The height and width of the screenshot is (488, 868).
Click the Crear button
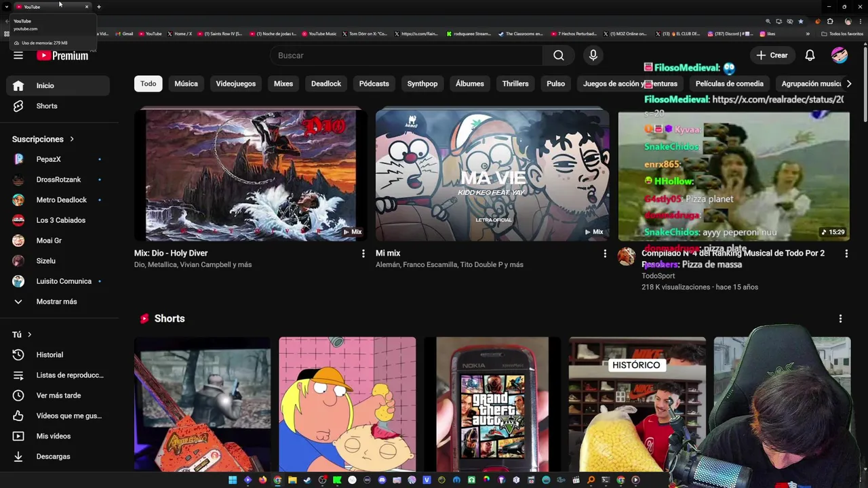coord(772,56)
